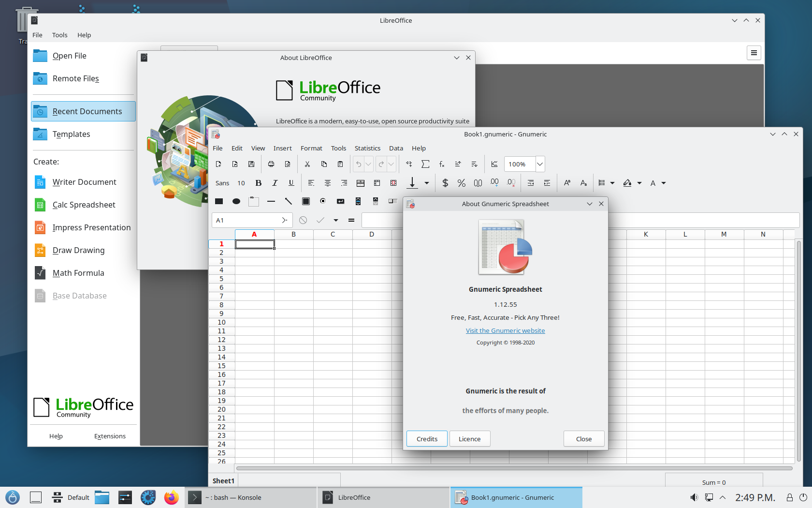
Task: Expand the background fill color dropdown
Action: click(639, 183)
